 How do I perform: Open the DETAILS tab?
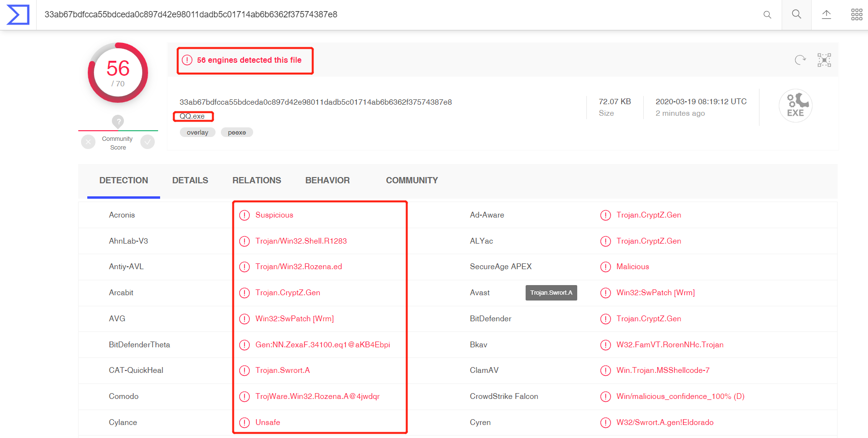190,180
